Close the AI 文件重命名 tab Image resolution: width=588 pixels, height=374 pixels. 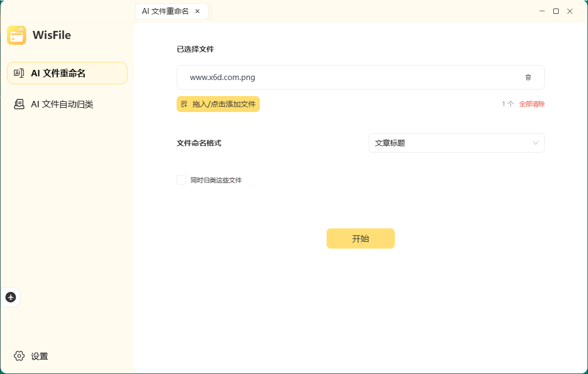197,11
